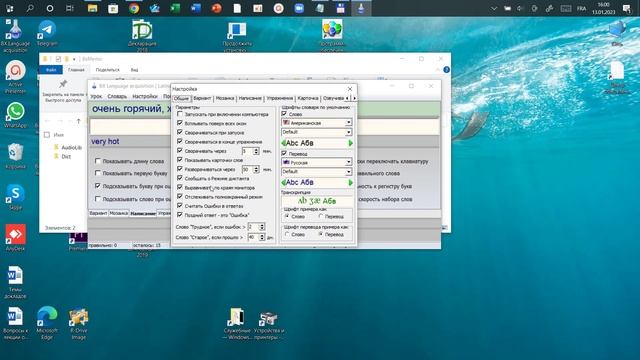Open BX Language acquisition desktop shortcut
This screenshot has height=360, width=640.
(15, 36)
